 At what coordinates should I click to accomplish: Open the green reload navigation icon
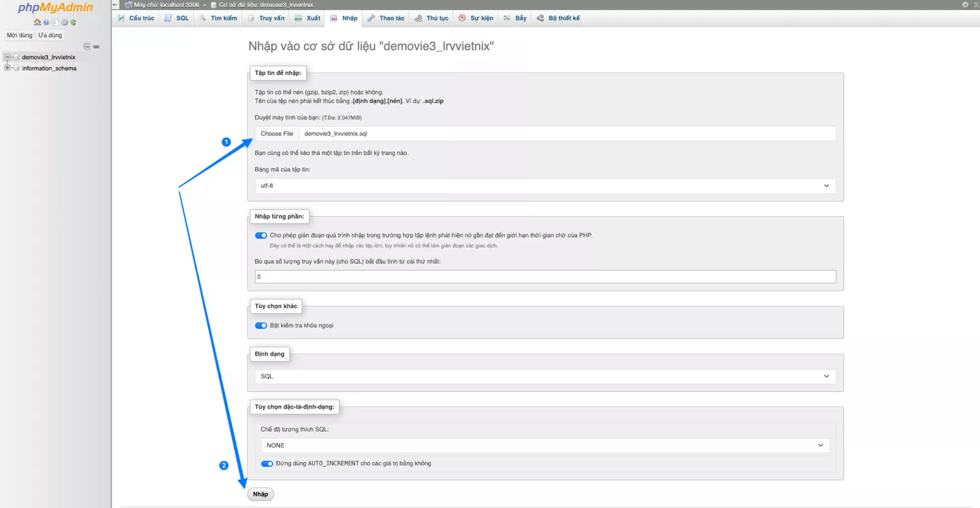(x=73, y=23)
